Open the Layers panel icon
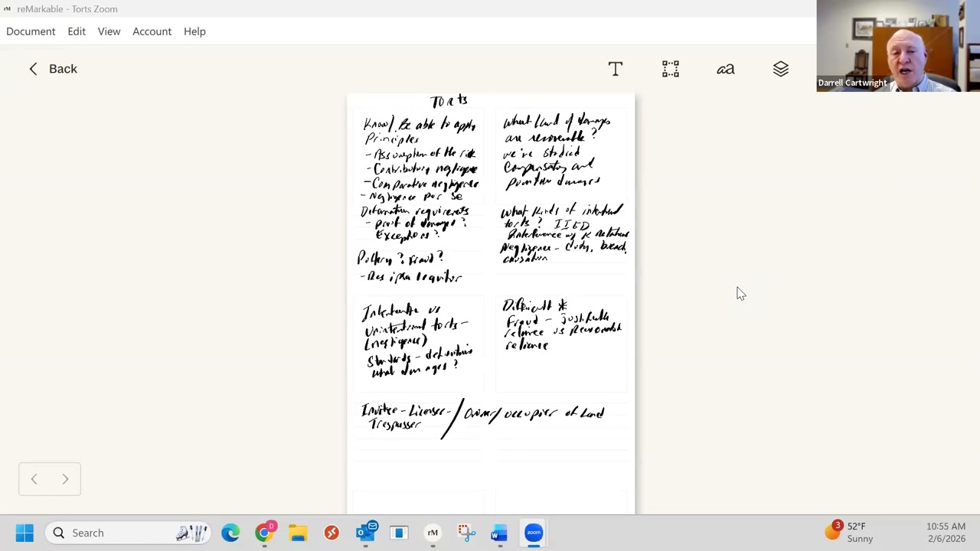 (x=781, y=69)
